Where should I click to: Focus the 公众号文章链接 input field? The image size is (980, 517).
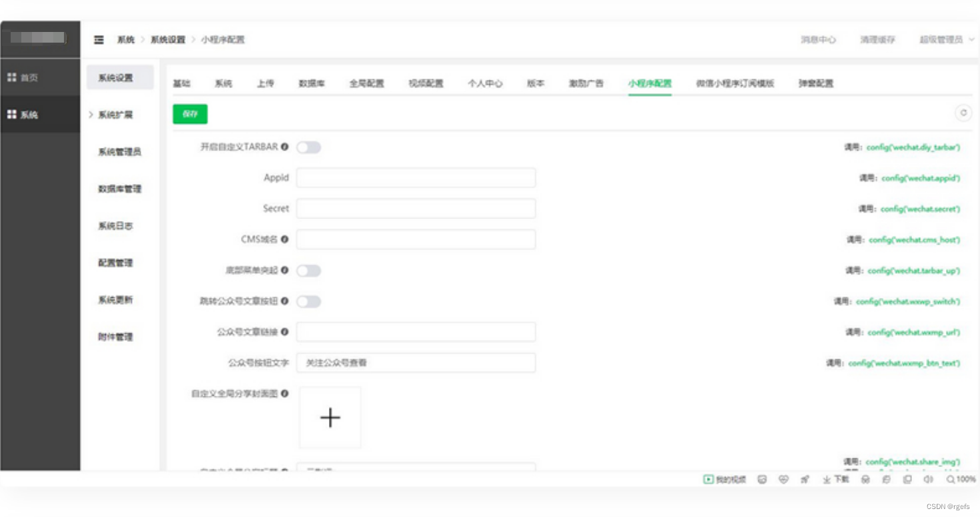coord(416,332)
